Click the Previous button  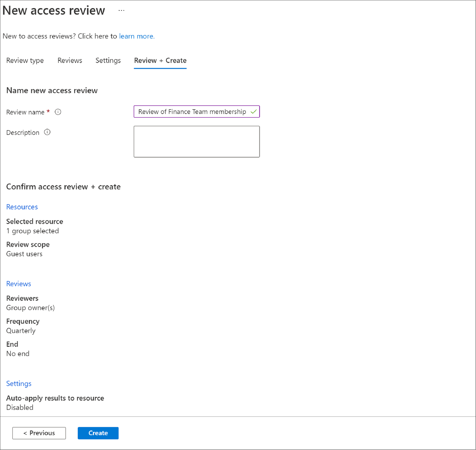[39, 432]
